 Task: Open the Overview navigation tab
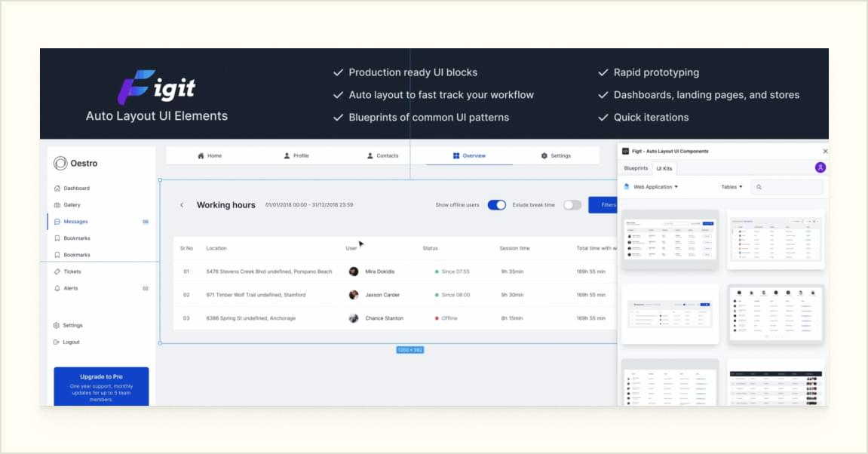click(469, 156)
